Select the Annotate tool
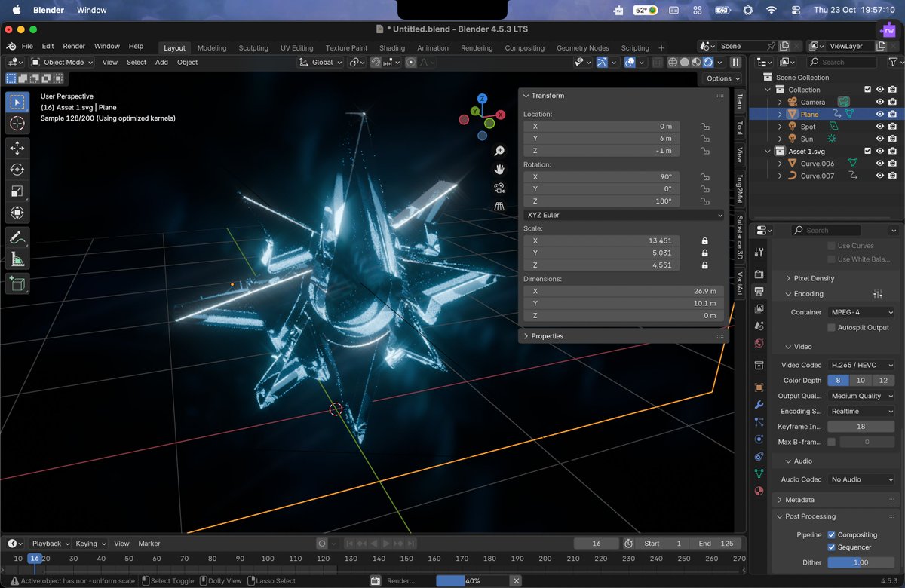Image resolution: width=905 pixels, height=588 pixels. point(17,237)
